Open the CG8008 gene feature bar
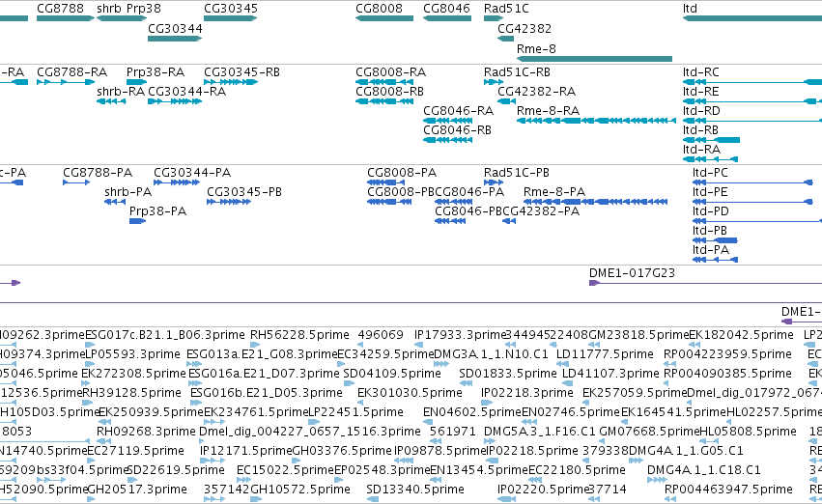This screenshot has width=822, height=504. [x=384, y=18]
